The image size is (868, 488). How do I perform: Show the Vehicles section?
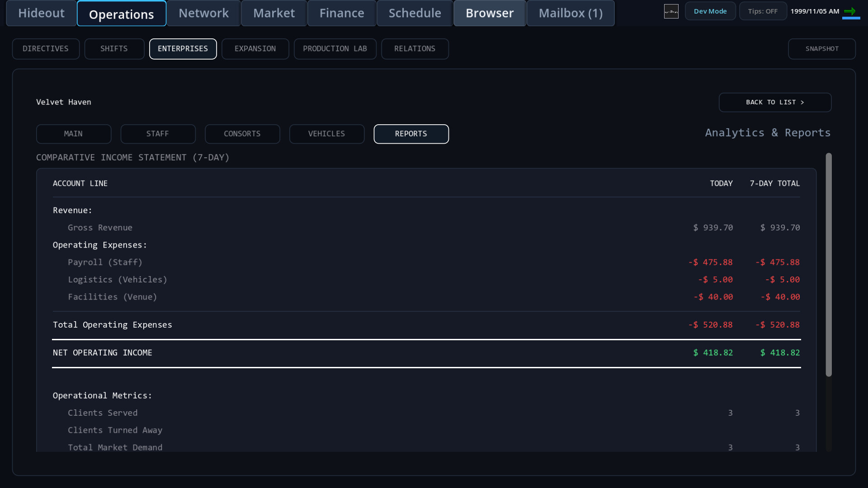326,134
